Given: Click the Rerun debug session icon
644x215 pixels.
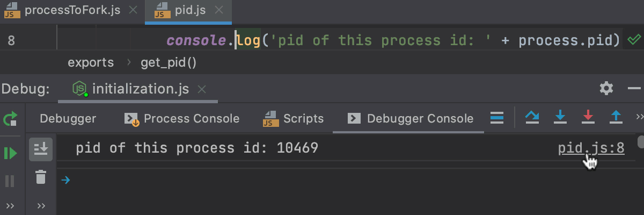Looking at the screenshot, I should coord(10,119).
